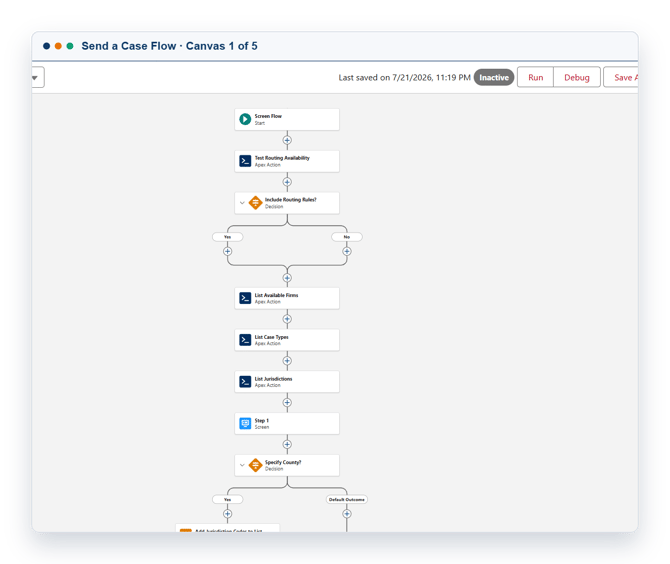This screenshot has height=564, width=670.
Task: Select the Default Outcome label
Action: click(x=347, y=499)
